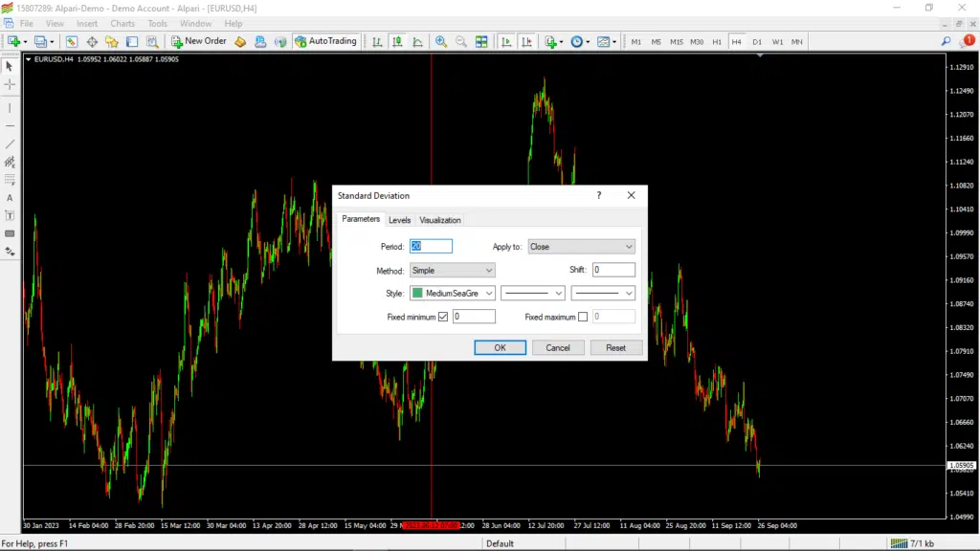Toggle Fixed minimum checkbox
The width and height of the screenshot is (980, 551).
[443, 317]
